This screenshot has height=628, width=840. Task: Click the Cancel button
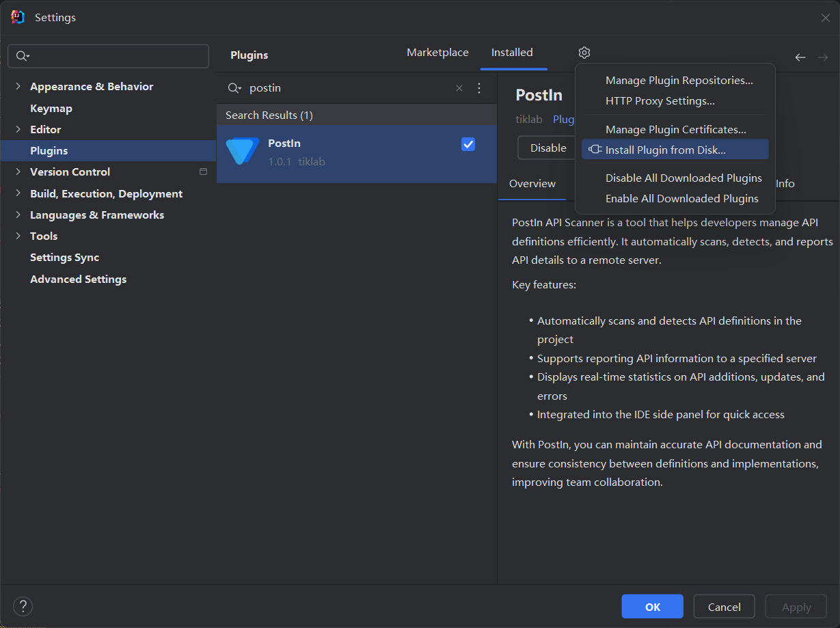[x=724, y=607]
